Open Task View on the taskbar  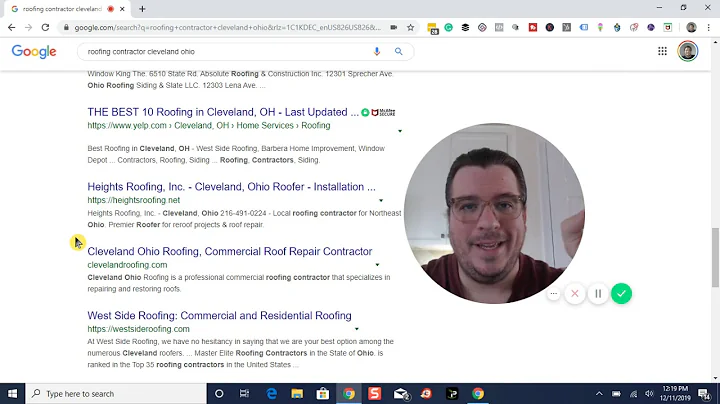tap(244, 394)
